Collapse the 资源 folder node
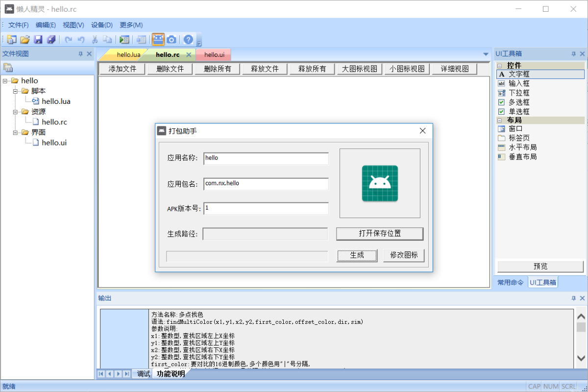The image size is (588, 392). point(16,112)
